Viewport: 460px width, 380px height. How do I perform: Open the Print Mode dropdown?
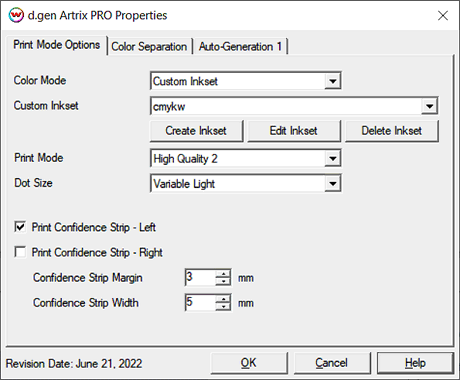[333, 158]
